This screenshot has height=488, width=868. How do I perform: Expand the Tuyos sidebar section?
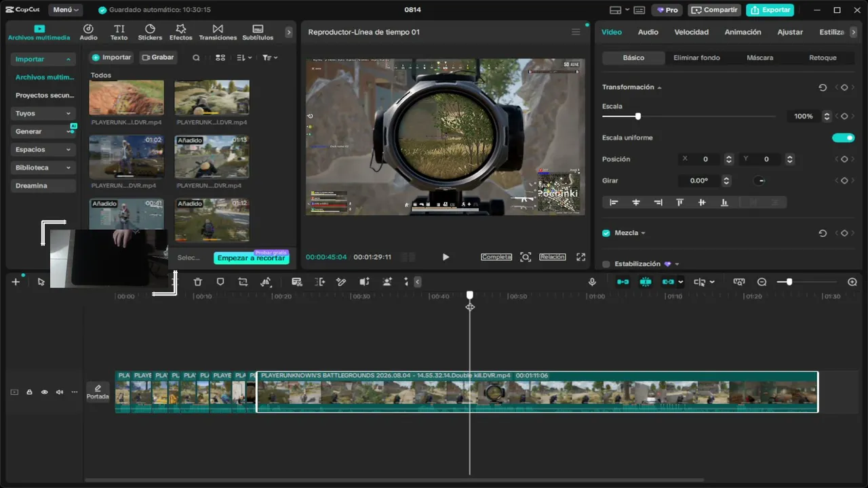point(43,113)
